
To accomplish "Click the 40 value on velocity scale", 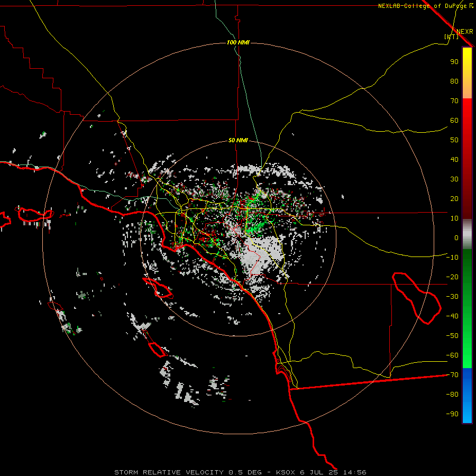I will coord(454,160).
